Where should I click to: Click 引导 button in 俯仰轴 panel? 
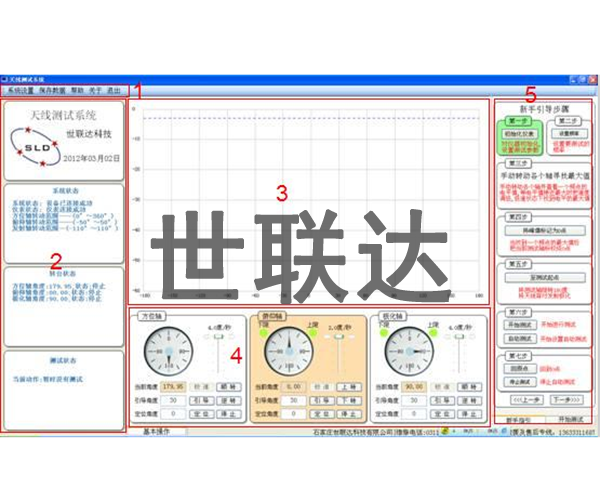click(322, 400)
